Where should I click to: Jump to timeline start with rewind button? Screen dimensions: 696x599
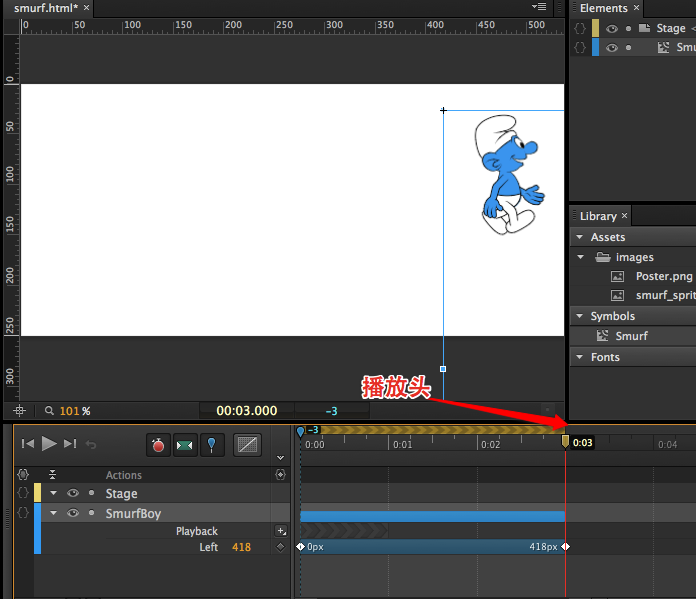coord(28,444)
